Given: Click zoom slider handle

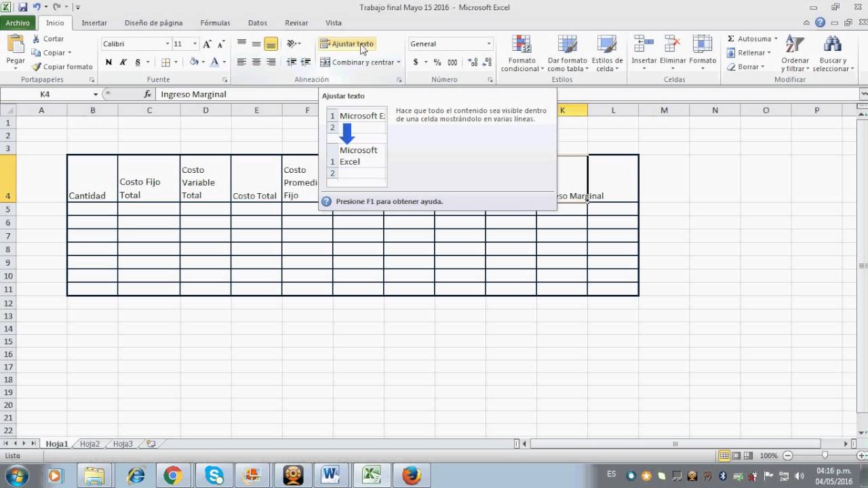Looking at the screenshot, I should [825, 455].
